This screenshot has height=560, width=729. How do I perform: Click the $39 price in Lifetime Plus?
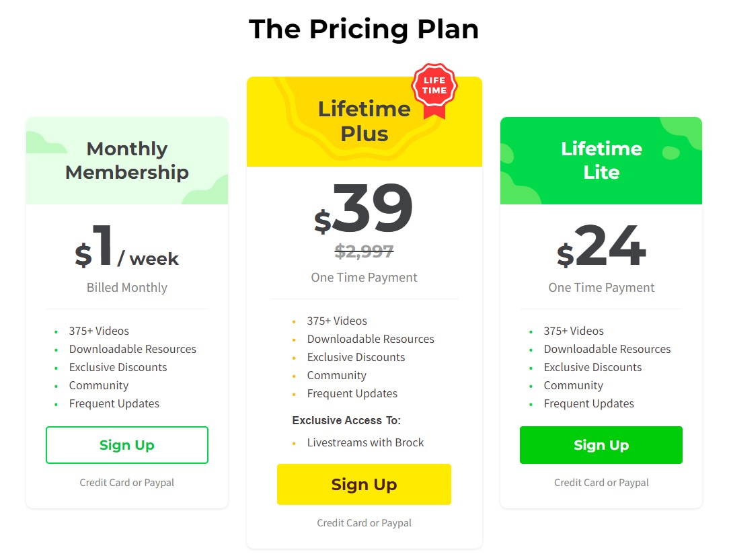(364, 208)
